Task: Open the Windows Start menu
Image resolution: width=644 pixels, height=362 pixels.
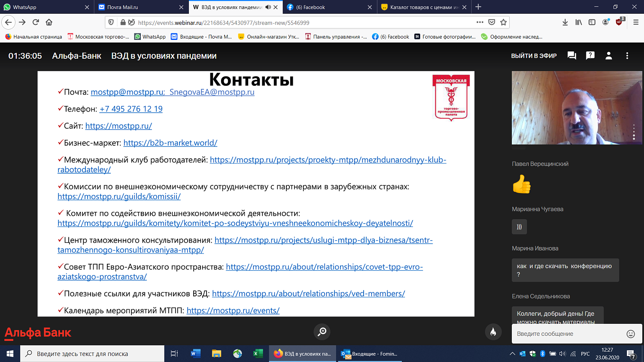Action: 10,354
